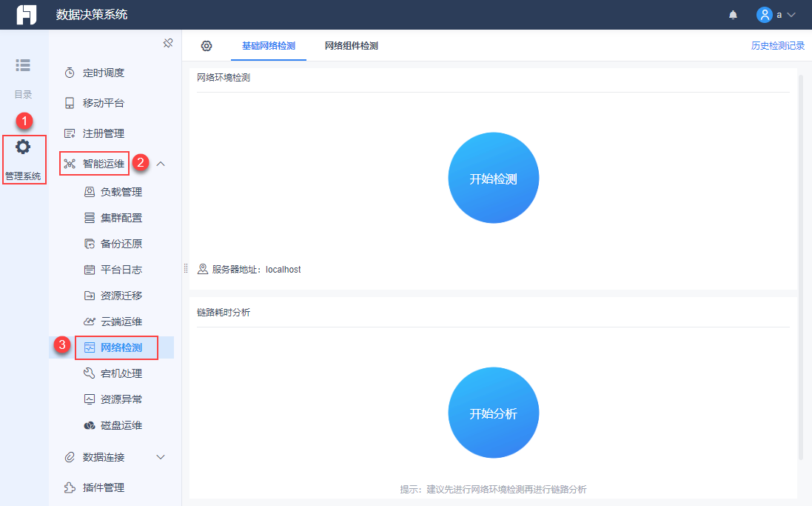The width and height of the screenshot is (812, 506).
Task: Click the 资源迁移 icon
Action: 90,296
